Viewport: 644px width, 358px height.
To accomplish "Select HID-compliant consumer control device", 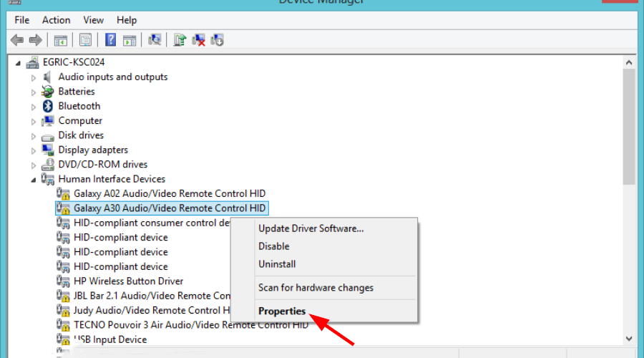I will pos(152,223).
